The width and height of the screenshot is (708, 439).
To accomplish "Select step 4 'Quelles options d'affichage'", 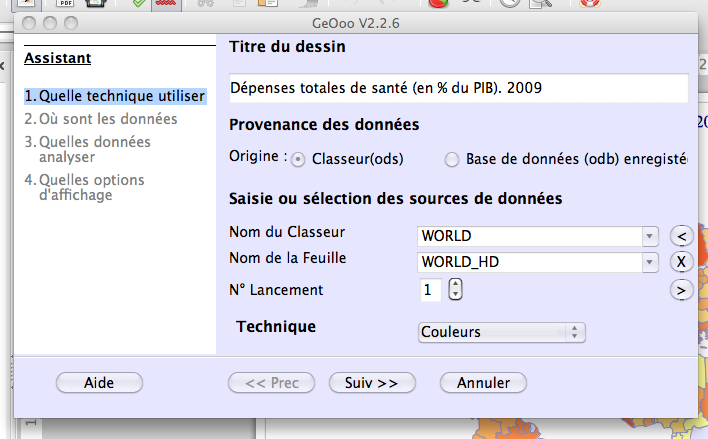I will 84,187.
